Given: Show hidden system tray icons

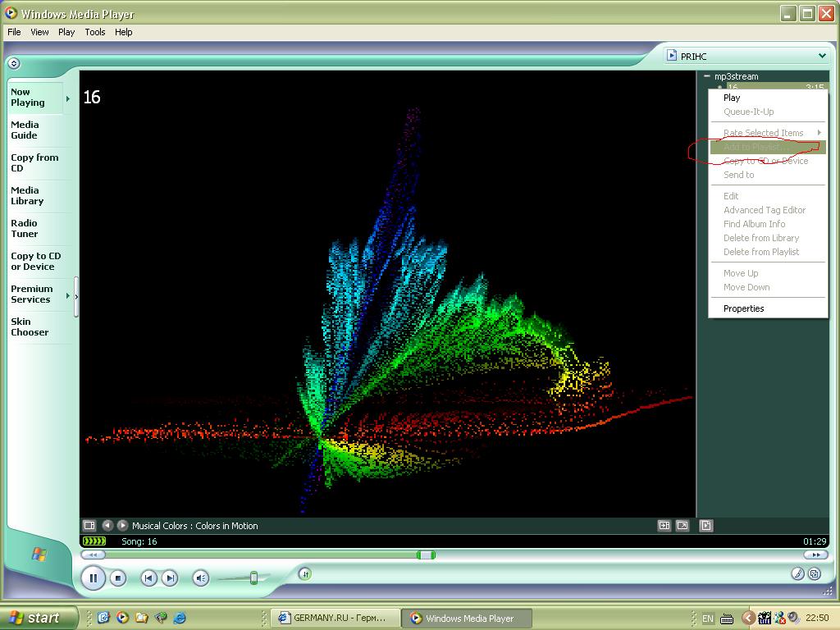Looking at the screenshot, I should [748, 619].
